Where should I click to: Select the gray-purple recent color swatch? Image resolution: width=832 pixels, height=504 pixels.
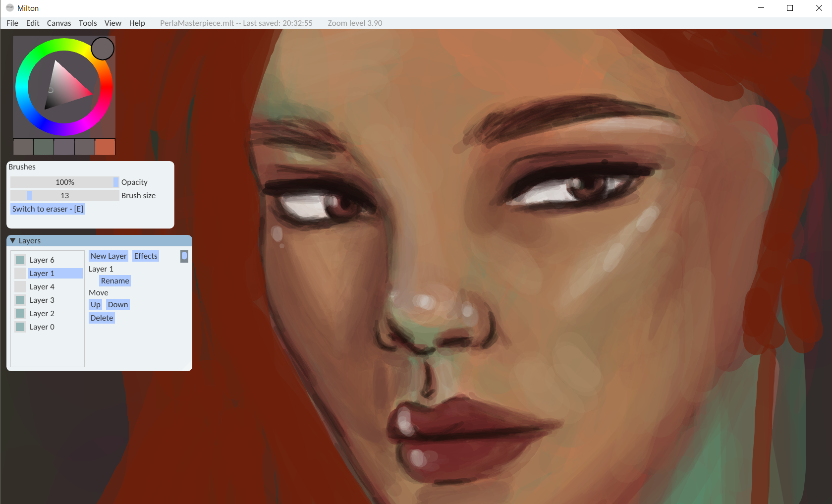pyautogui.click(x=64, y=147)
